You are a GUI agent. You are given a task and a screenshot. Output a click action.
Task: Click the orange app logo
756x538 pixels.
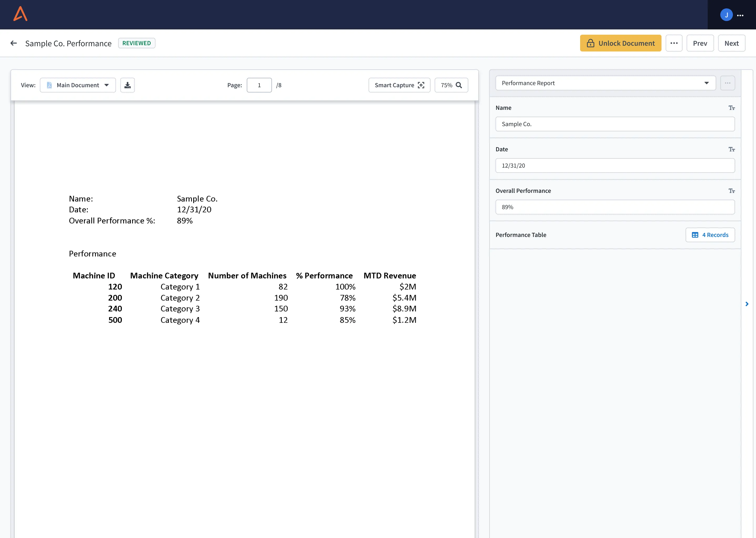[x=20, y=14]
